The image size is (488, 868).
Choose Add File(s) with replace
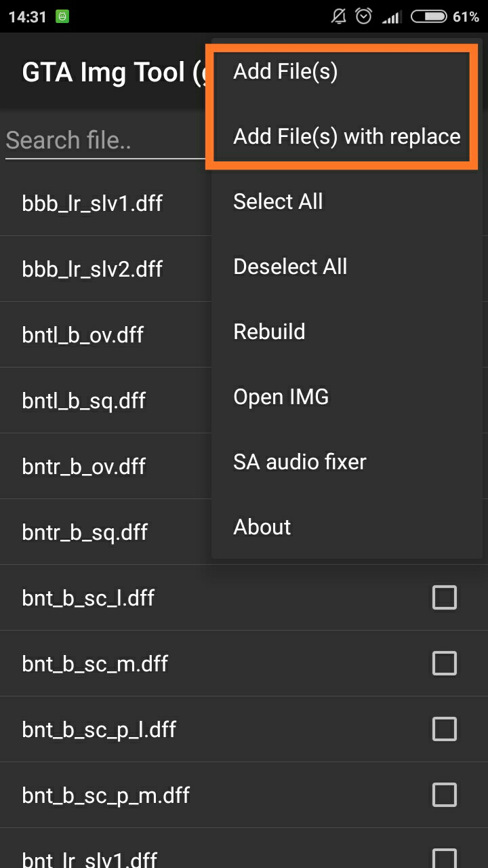click(347, 136)
